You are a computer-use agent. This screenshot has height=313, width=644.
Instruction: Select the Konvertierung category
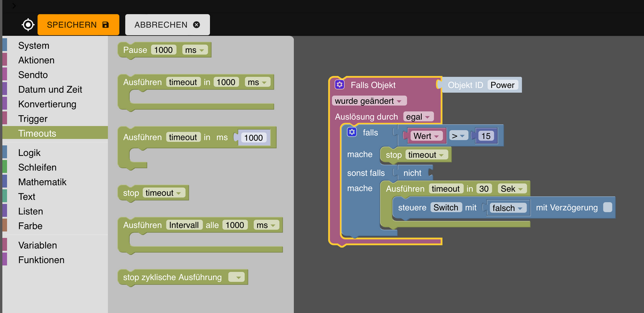55,105
